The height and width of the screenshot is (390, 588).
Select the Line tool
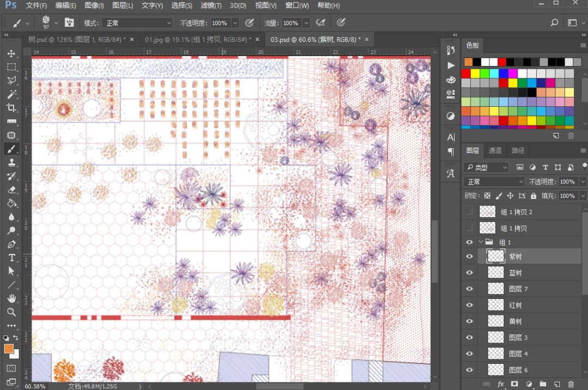click(11, 285)
